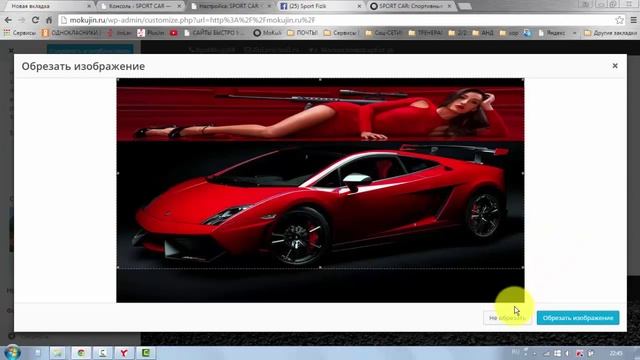This screenshot has height=360, width=640.
Task: Reload the current page
Action: (36, 20)
